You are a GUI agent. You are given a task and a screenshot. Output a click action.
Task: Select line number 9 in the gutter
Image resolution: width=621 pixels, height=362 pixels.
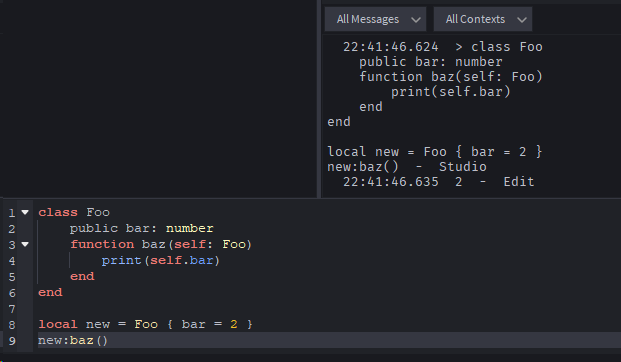point(12,341)
